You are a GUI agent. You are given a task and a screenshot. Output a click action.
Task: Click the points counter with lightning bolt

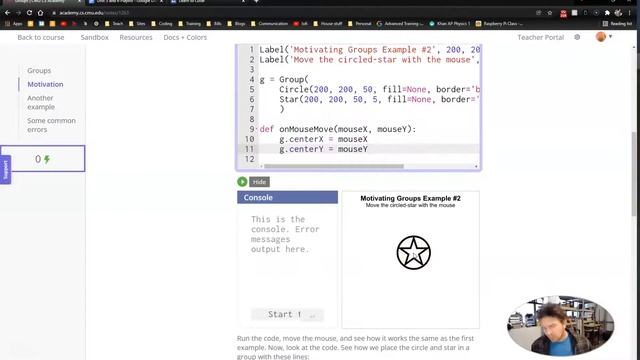[42, 159]
